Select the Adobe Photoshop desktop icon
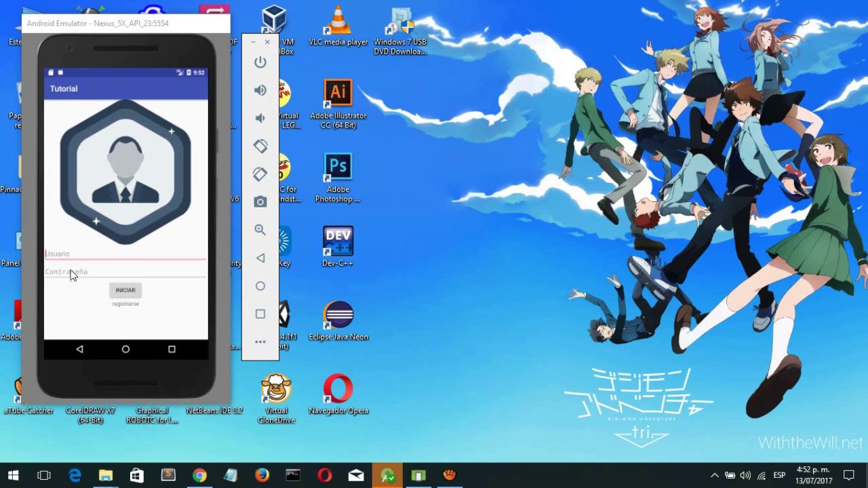The width and height of the screenshot is (868, 488). pyautogui.click(x=338, y=178)
